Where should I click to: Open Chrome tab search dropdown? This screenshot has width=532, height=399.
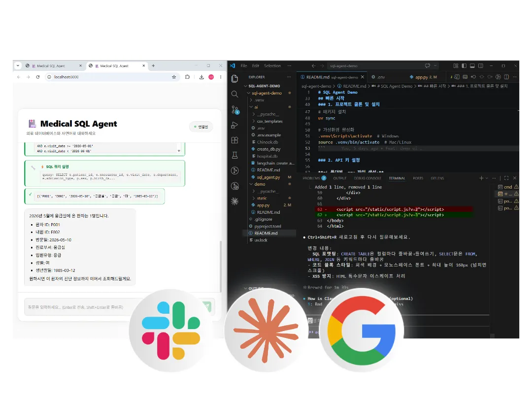pos(18,66)
